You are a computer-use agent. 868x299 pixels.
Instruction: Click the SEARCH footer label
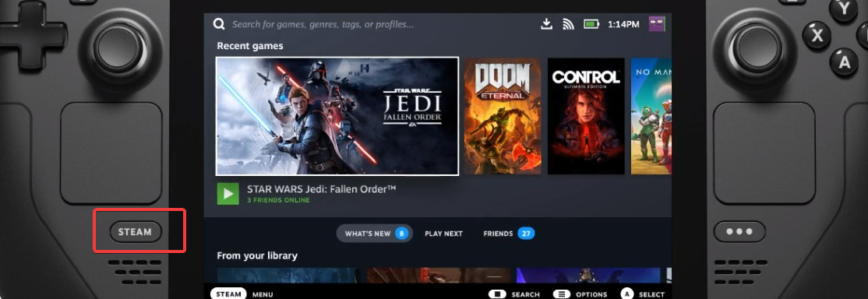coord(525,294)
